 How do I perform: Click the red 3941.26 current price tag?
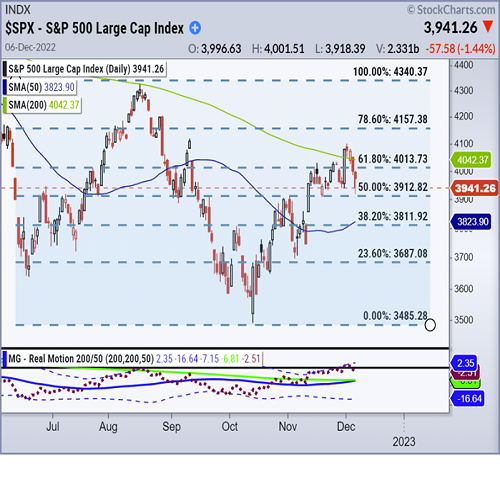coord(474,188)
